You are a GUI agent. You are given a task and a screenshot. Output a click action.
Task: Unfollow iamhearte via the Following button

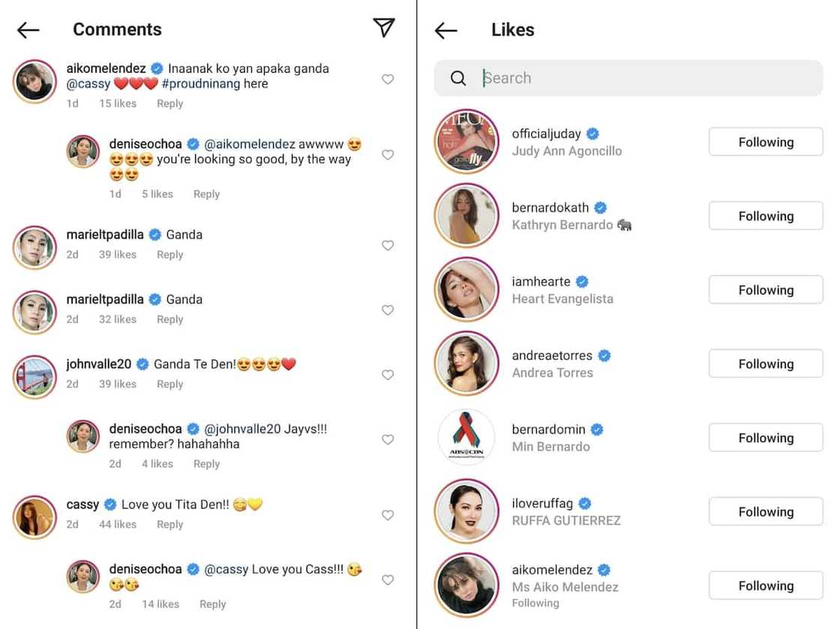(765, 289)
